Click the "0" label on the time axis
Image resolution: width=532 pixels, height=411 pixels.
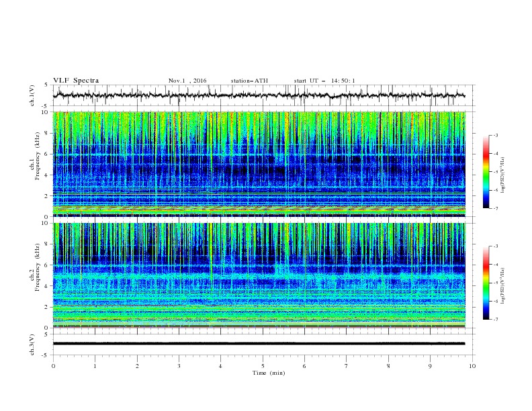click(x=53, y=366)
